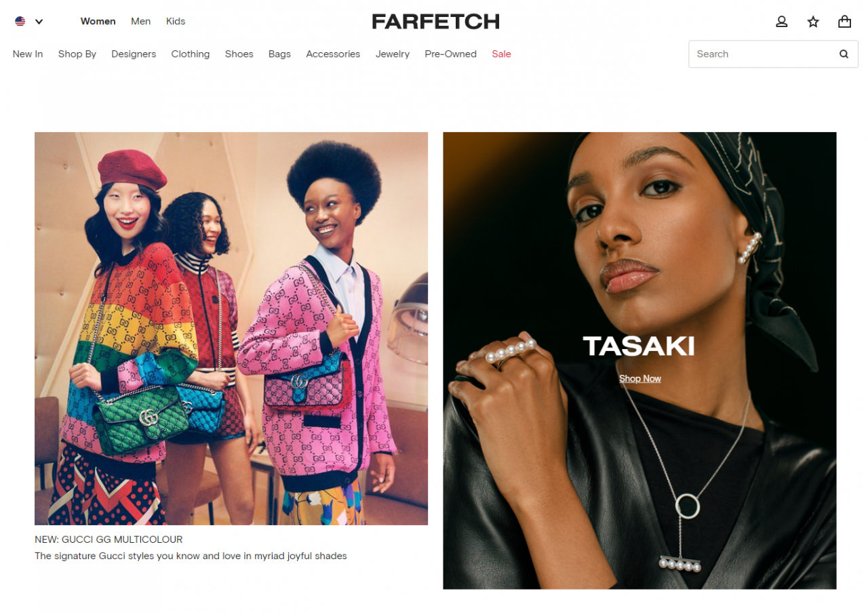This screenshot has width=868, height=612.
Task: Switch to the Men section
Action: [141, 21]
